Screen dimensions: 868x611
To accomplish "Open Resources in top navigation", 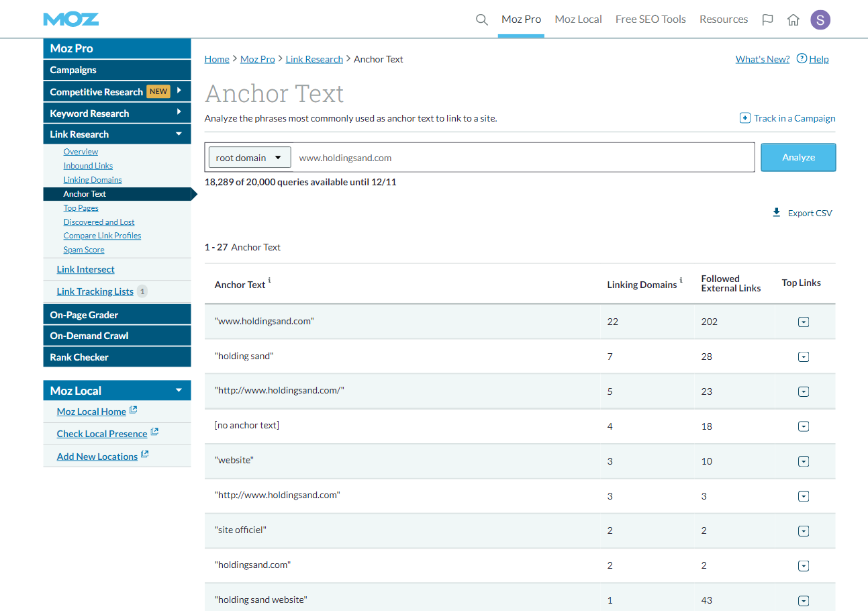I will coord(724,19).
